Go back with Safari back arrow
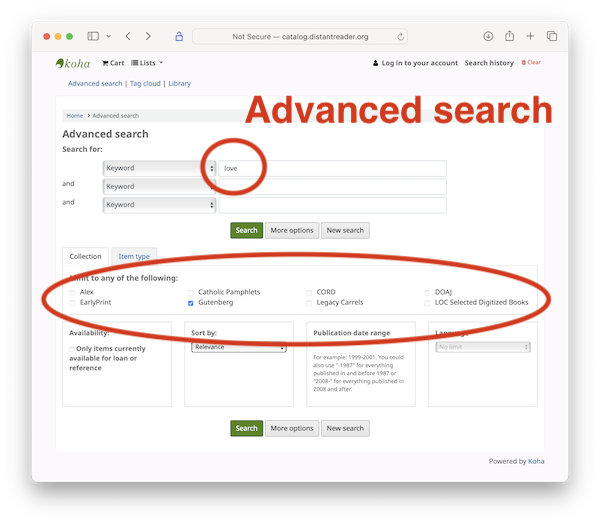 [x=127, y=36]
